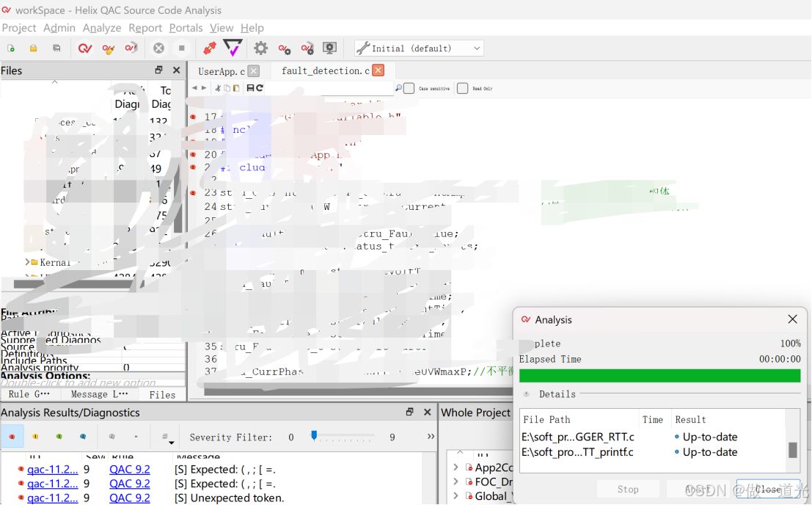Navigate back with editor left arrow

(x=194, y=88)
